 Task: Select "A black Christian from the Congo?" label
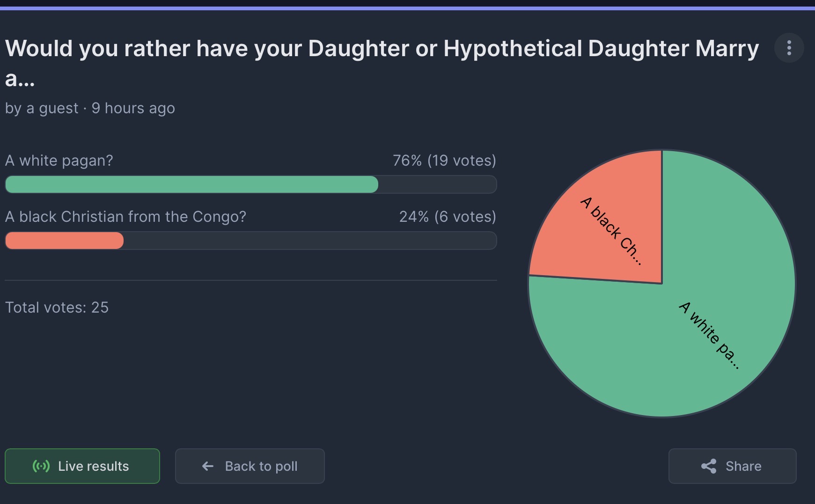pyautogui.click(x=125, y=217)
